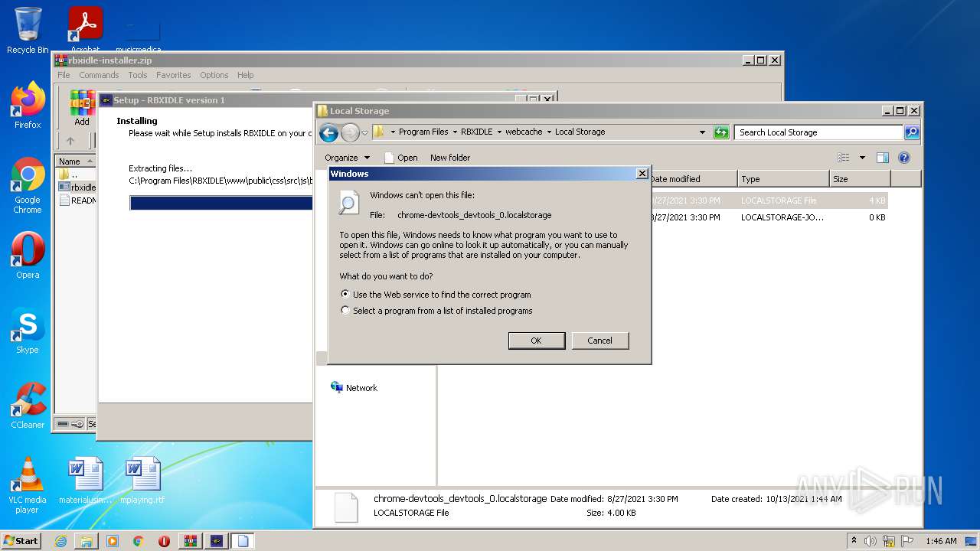Click the Add icon in the WinRAR toolbar
Image resolution: width=980 pixels, height=551 pixels.
(82, 108)
